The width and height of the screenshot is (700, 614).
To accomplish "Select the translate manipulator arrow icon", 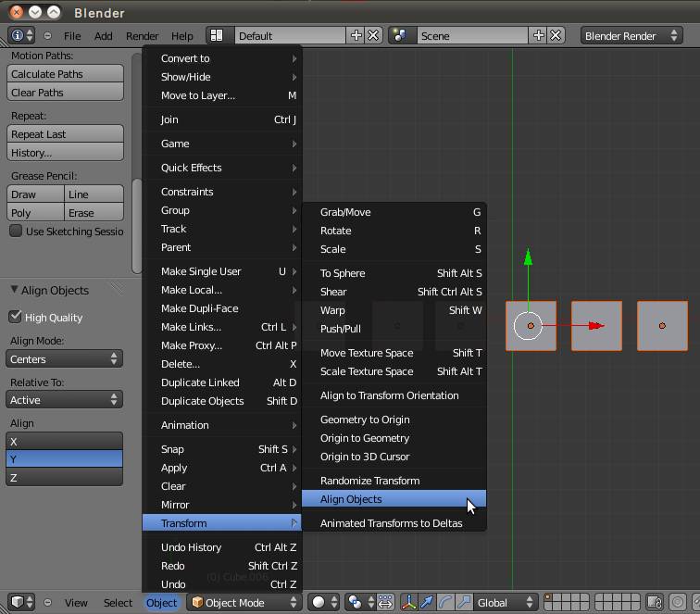I will point(428,603).
